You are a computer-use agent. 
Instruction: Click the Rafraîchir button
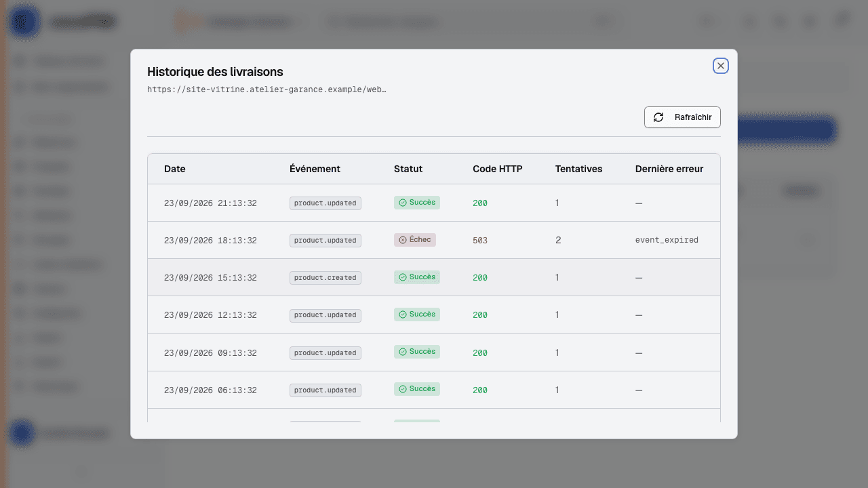(682, 117)
